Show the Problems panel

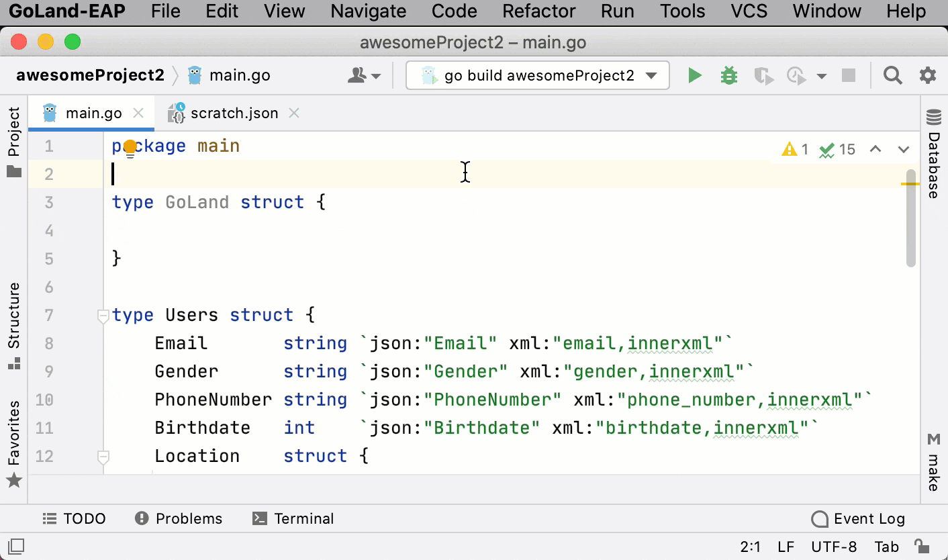pos(179,519)
